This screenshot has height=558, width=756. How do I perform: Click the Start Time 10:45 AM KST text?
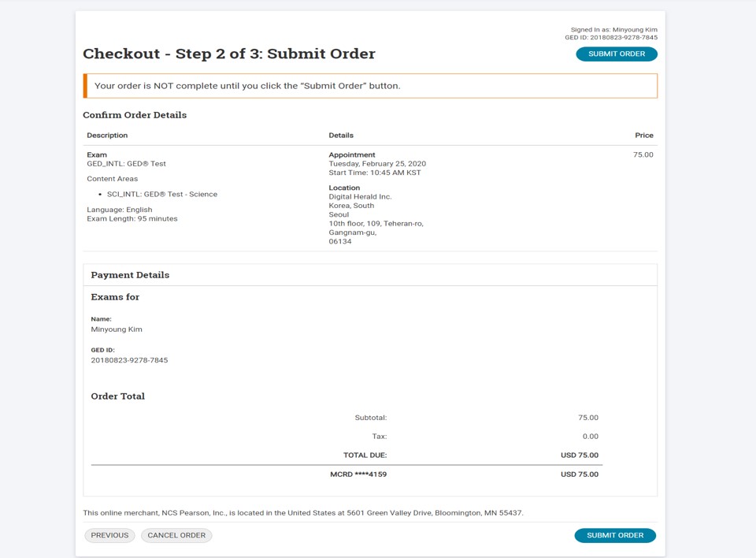click(x=375, y=173)
